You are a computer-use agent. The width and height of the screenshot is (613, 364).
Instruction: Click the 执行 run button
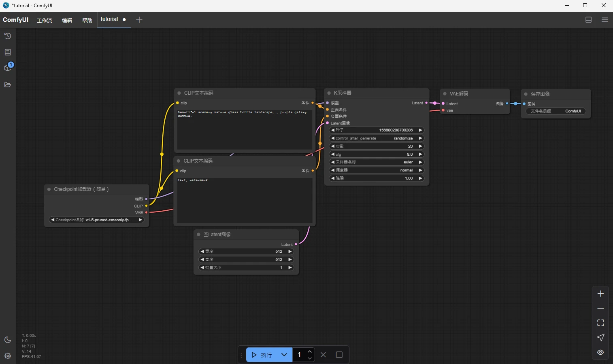[x=262, y=355]
